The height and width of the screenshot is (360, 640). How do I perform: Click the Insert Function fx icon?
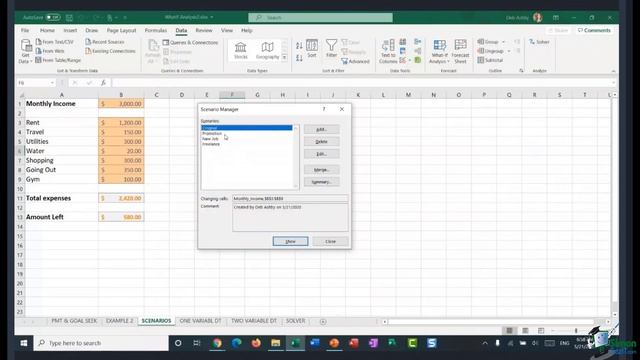click(x=104, y=83)
